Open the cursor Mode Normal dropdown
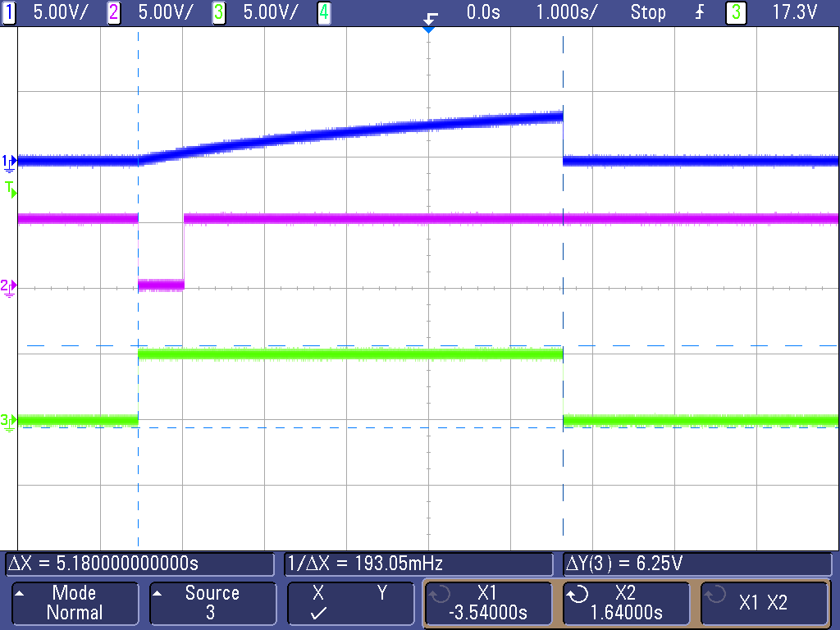This screenshot has width=840, height=630. [75, 603]
